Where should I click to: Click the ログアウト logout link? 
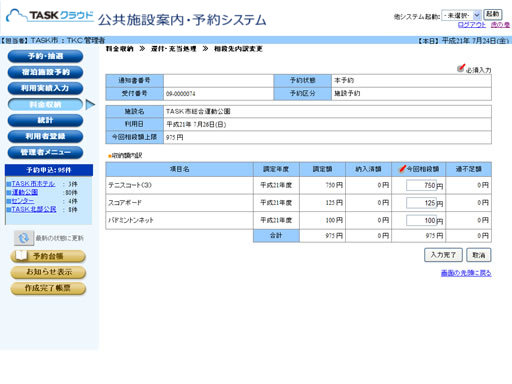(472, 25)
